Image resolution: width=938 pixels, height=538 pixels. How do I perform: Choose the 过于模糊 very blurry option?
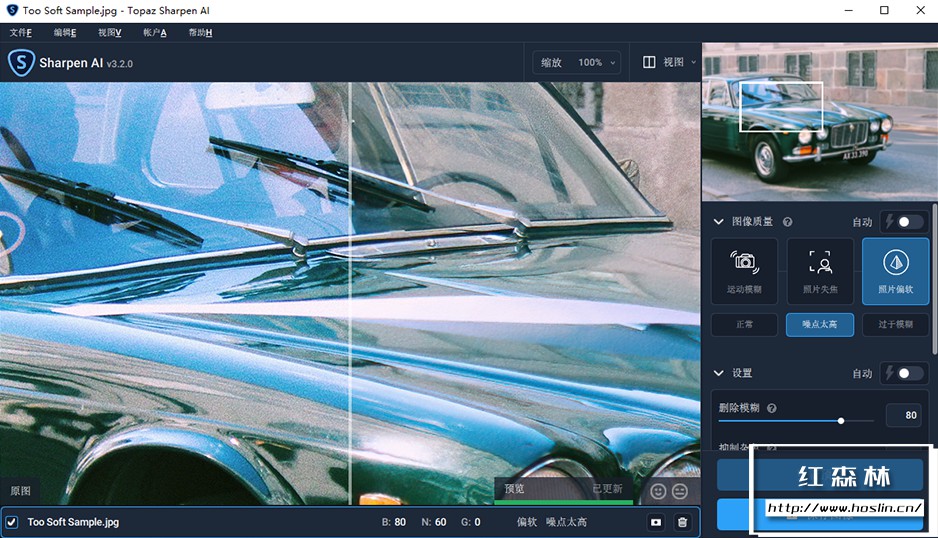point(896,324)
